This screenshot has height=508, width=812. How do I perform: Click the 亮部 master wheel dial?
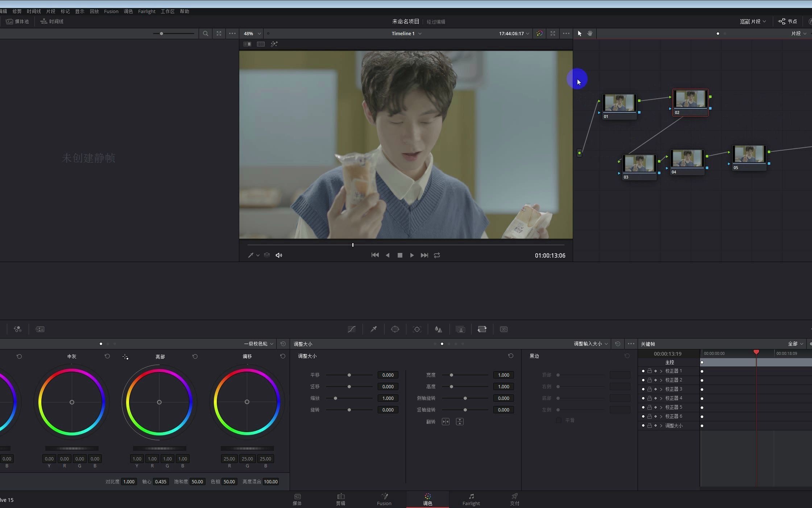[159, 448]
